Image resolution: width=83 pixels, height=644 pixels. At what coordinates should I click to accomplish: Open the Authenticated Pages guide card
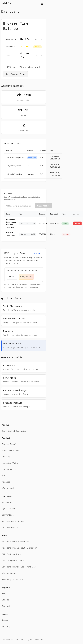pos(24,392)
